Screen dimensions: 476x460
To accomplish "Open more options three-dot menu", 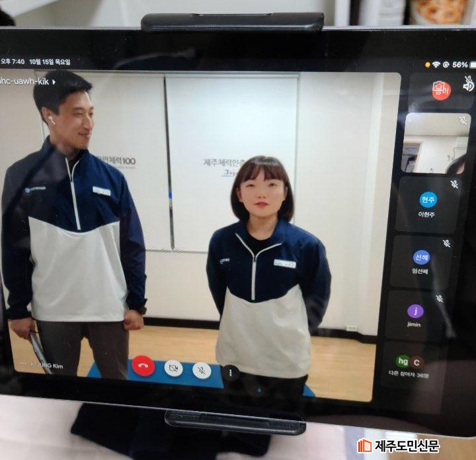I will [230, 373].
